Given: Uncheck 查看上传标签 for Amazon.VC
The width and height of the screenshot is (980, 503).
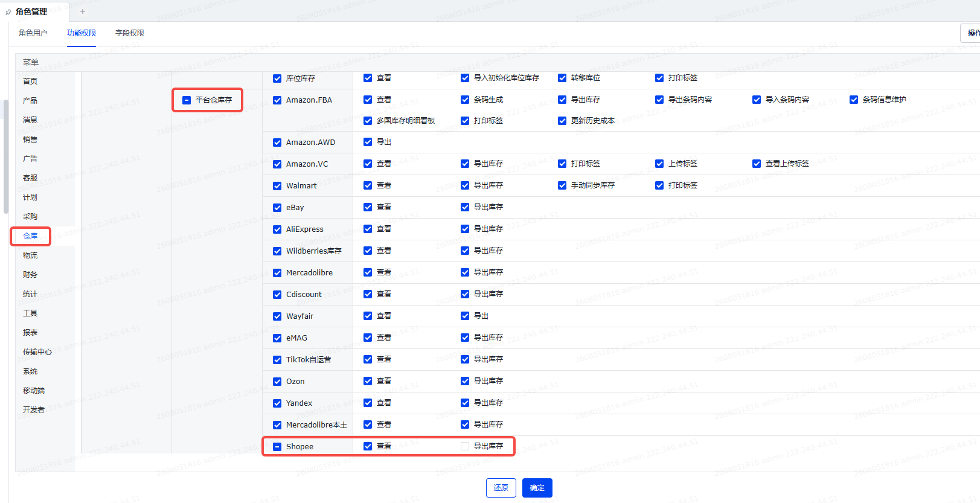Looking at the screenshot, I should tap(757, 164).
